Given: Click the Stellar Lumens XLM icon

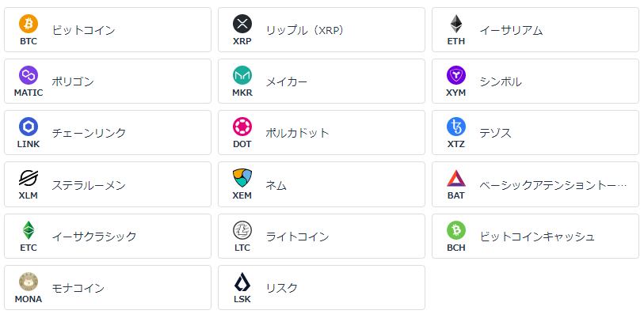Looking at the screenshot, I should [29, 178].
